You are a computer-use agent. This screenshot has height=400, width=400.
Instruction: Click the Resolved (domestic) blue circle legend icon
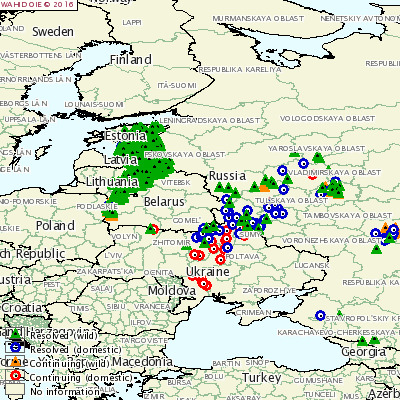16,347
